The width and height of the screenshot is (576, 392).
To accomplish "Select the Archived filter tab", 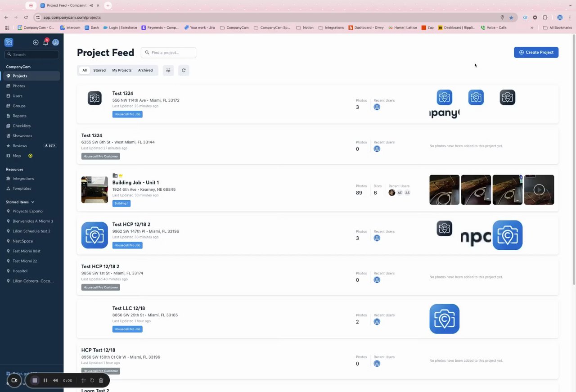I will (x=145, y=70).
